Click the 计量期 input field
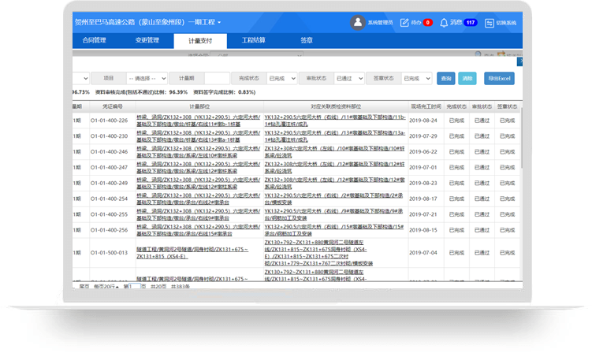592x364 pixels. point(216,79)
